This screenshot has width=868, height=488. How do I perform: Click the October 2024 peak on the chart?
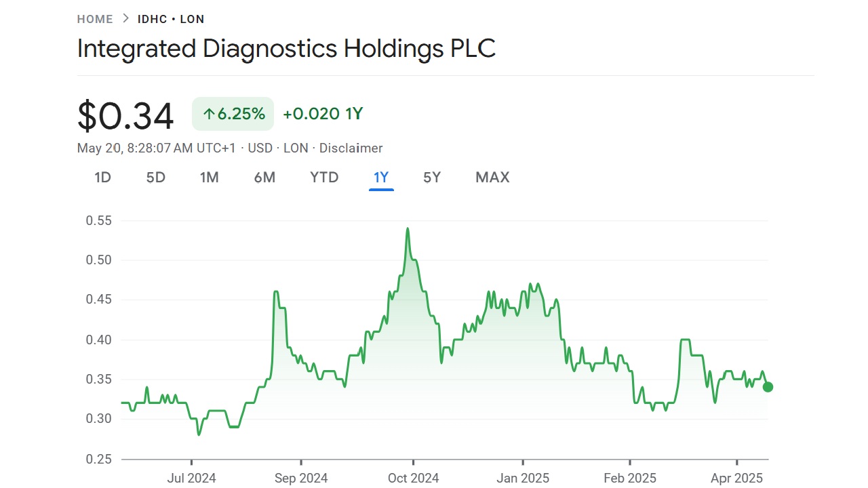(x=408, y=229)
